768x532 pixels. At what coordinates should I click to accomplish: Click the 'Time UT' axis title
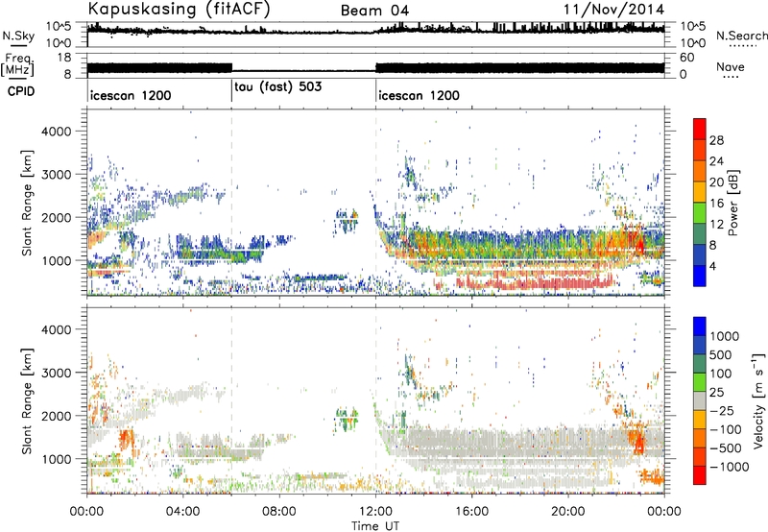[375, 526]
